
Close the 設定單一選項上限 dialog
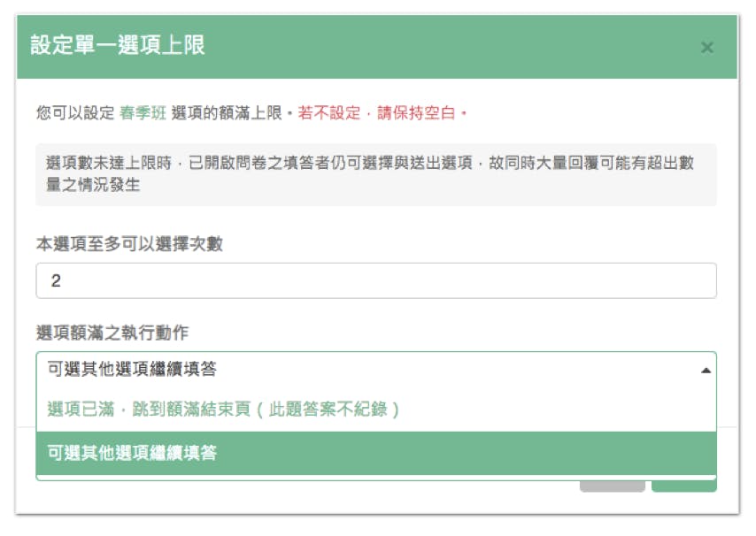[706, 48]
